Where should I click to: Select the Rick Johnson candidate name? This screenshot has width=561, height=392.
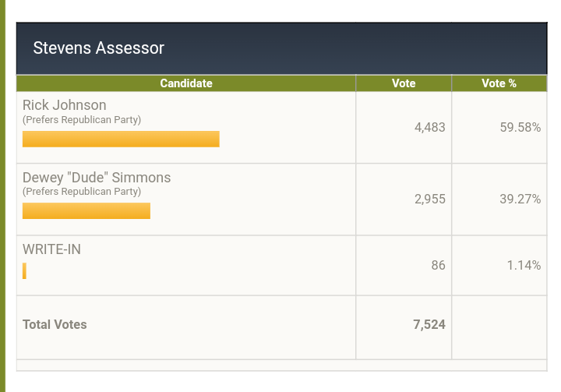pos(65,105)
